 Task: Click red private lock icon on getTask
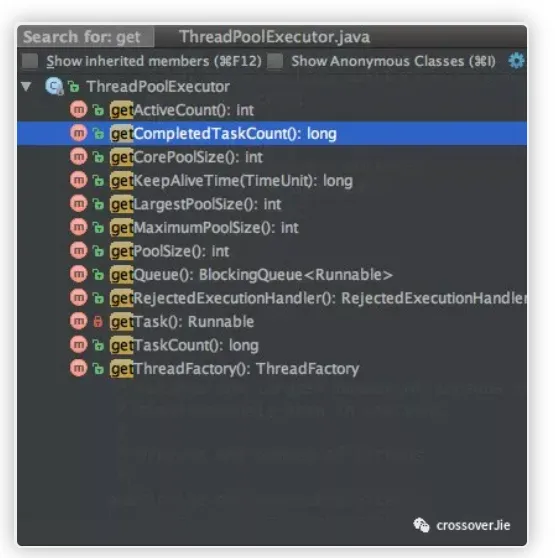[97, 322]
